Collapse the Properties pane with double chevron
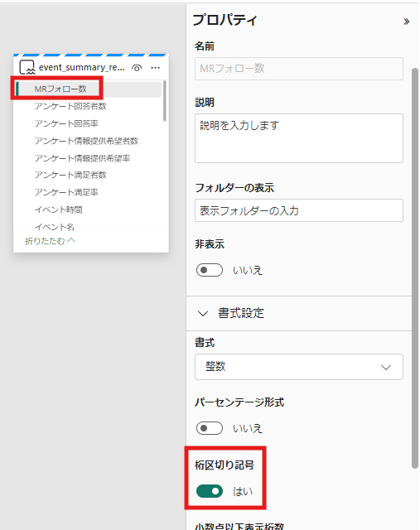This screenshot has width=420, height=530. (406, 22)
